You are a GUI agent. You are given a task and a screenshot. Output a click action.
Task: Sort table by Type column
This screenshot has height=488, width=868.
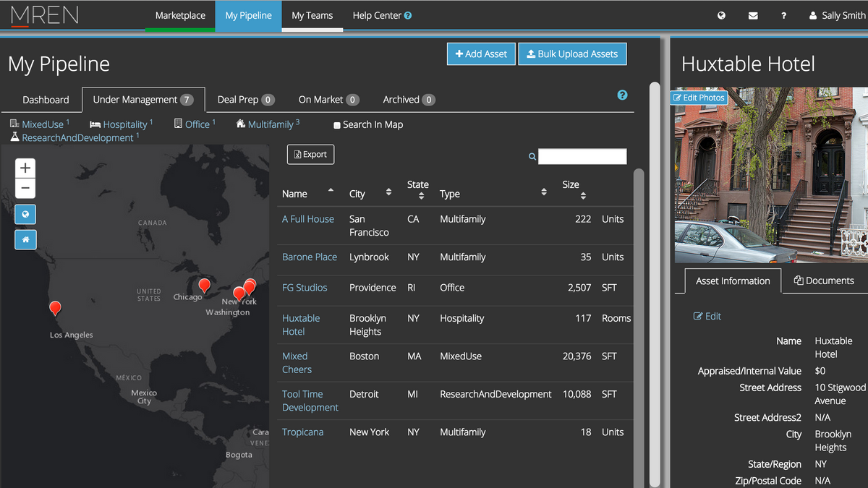(x=493, y=193)
